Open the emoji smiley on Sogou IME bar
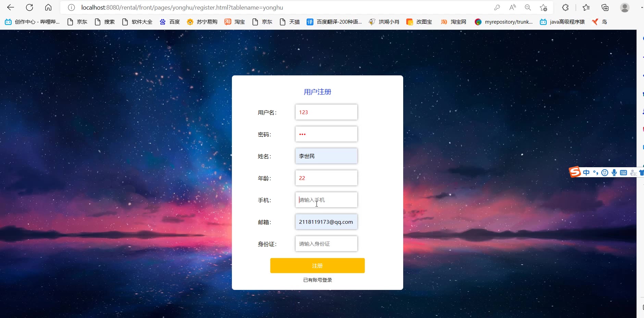The width and height of the screenshot is (644, 318). coord(605,173)
